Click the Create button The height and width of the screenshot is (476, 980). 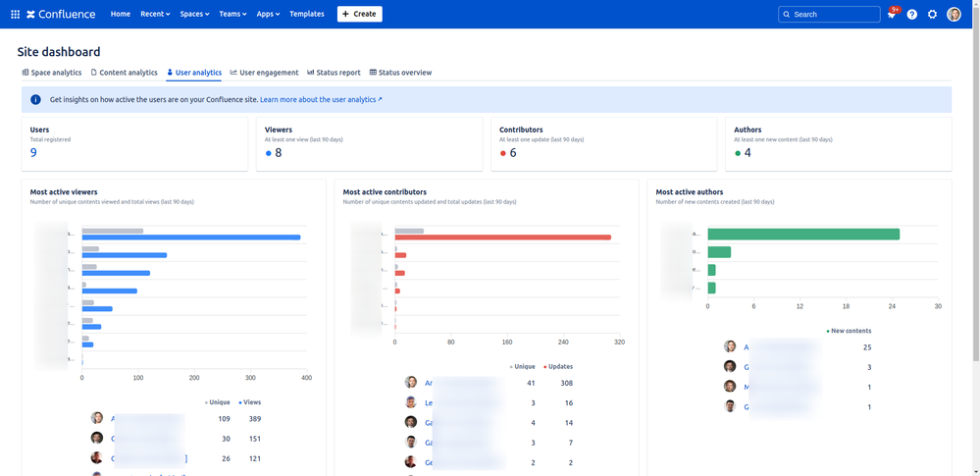359,15
